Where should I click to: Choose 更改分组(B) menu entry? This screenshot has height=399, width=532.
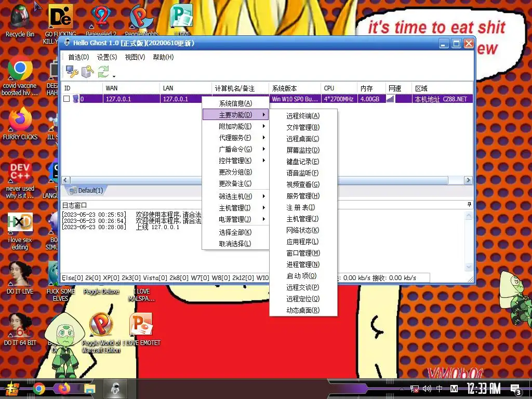[x=235, y=172]
